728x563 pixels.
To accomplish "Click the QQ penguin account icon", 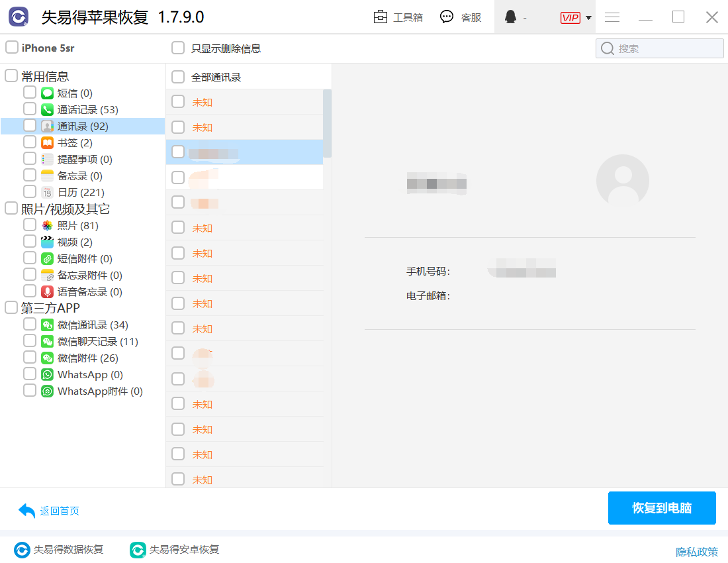I will pyautogui.click(x=510, y=17).
